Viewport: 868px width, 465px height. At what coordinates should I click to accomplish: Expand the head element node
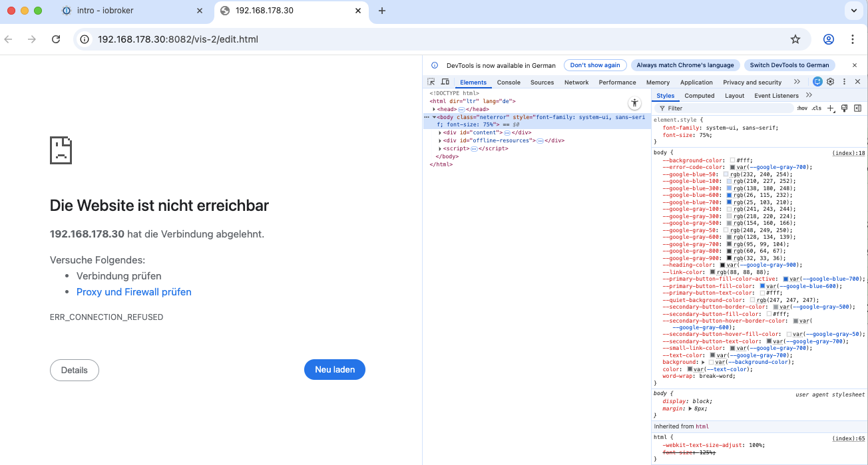434,109
